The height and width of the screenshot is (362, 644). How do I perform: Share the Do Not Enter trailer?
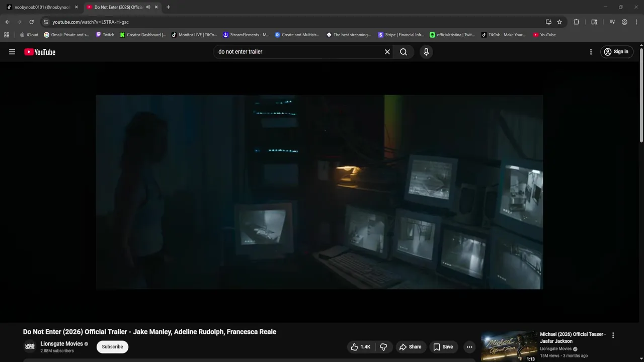pos(410,347)
